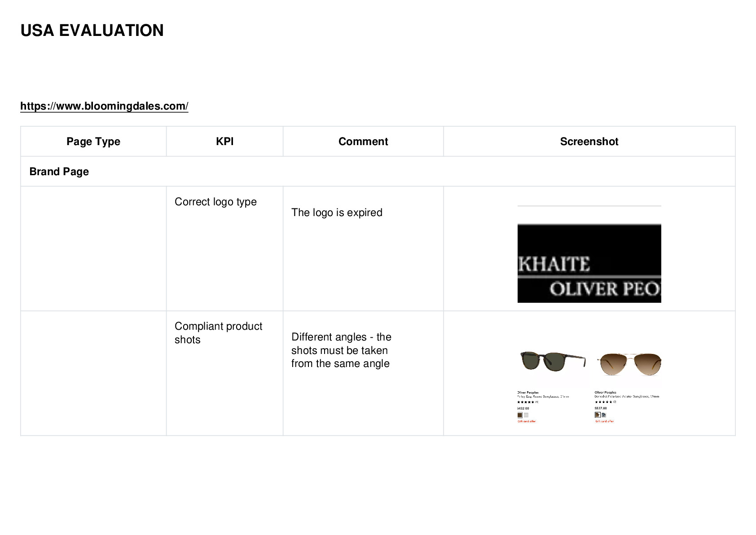756x535 pixels.
Task: Click 'Gift card offer' under the round sunglasses
Action: pos(527,421)
